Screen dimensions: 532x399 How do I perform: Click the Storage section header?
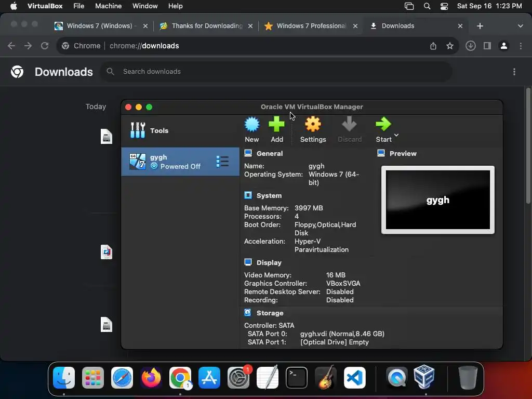pos(270,313)
